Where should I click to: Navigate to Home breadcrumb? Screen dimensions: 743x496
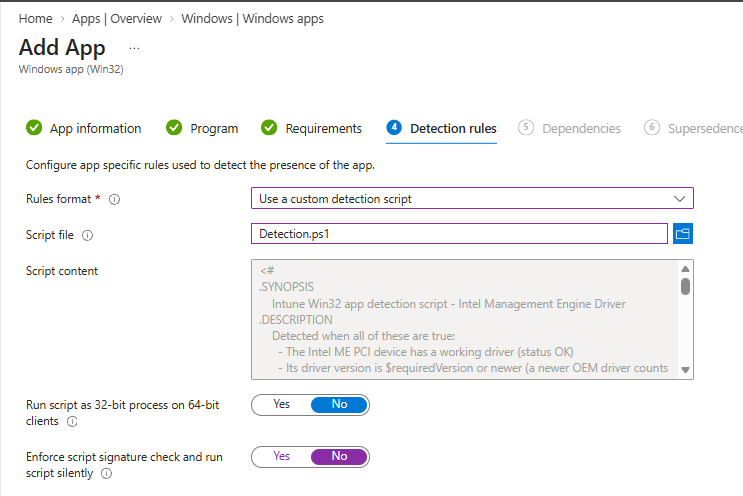[x=36, y=19]
